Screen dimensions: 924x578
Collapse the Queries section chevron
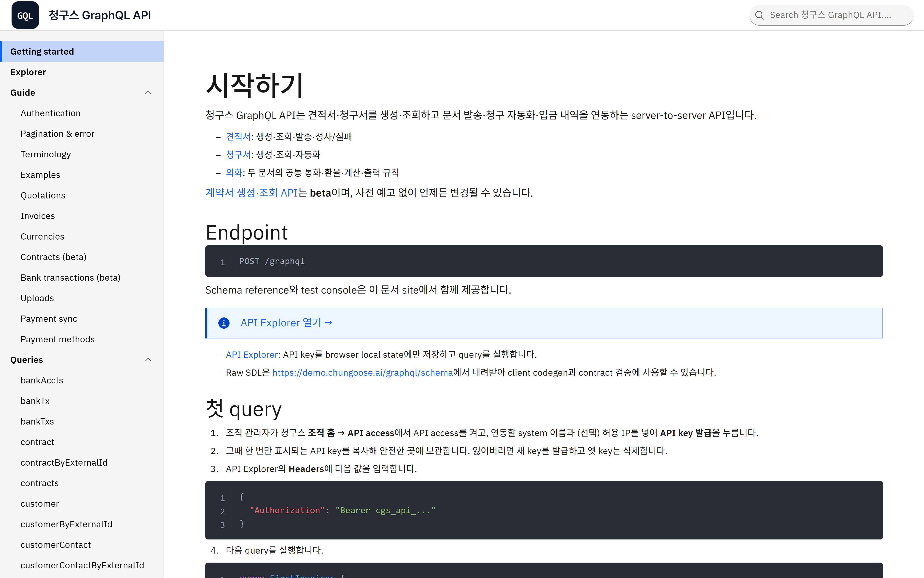pos(148,360)
